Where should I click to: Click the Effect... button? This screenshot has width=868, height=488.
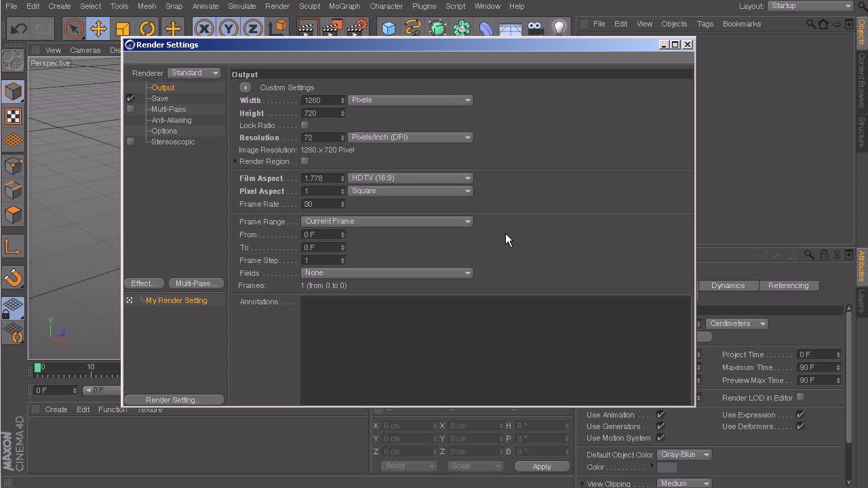(x=144, y=283)
